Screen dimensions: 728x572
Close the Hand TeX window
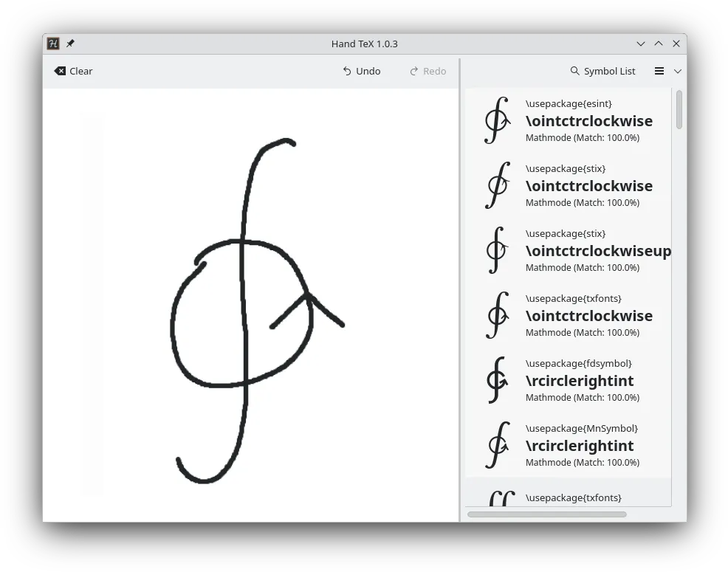(x=676, y=44)
